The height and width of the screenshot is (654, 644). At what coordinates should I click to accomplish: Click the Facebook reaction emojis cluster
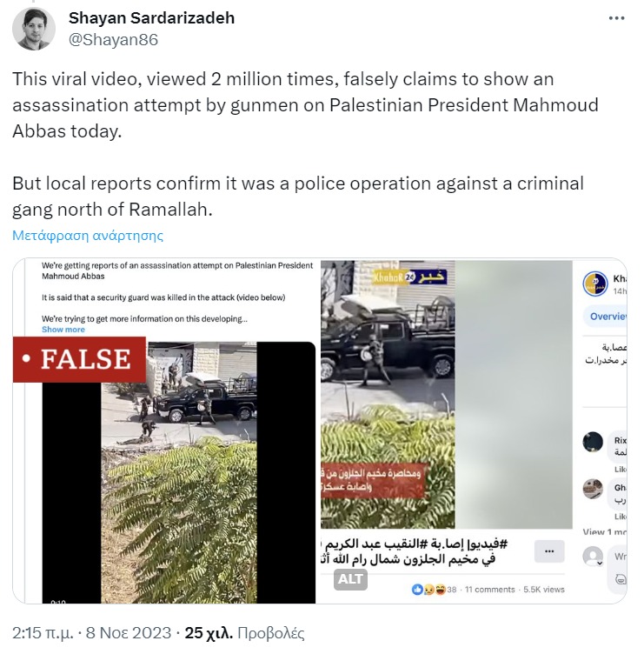428,590
